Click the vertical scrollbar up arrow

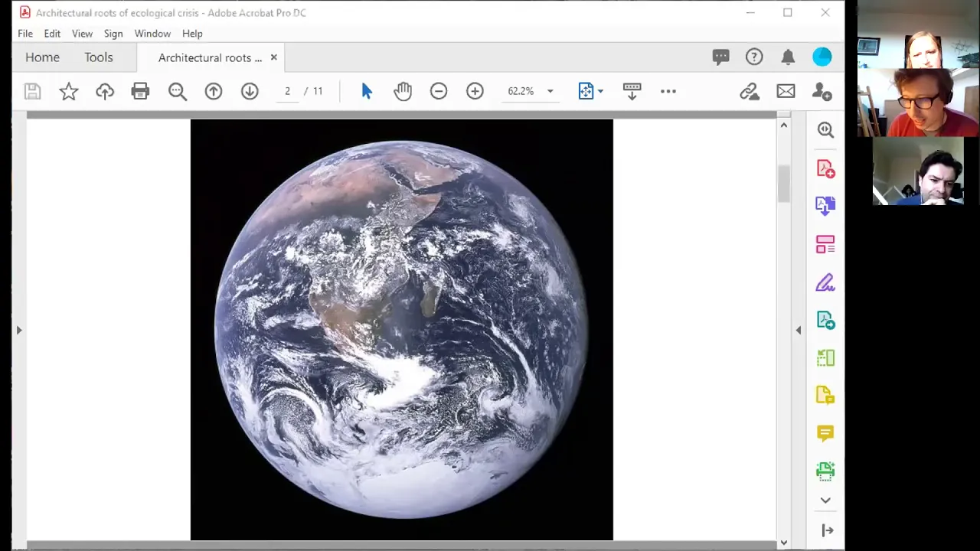click(x=783, y=125)
